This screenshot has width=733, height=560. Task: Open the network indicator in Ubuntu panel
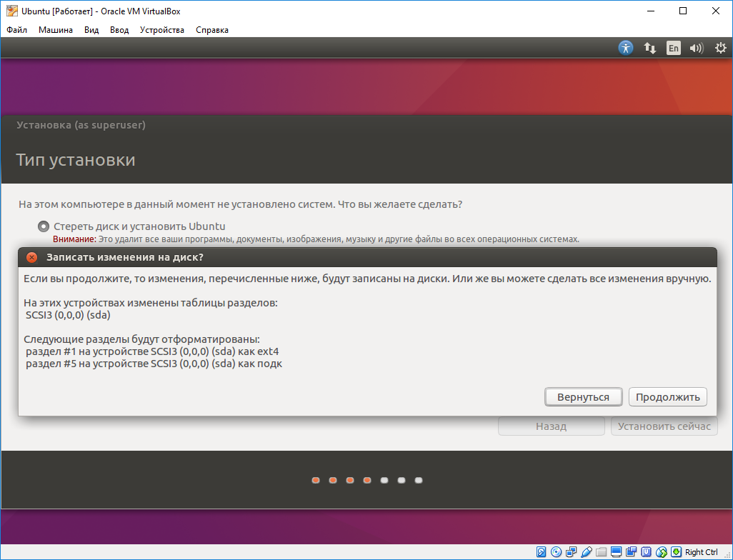[x=650, y=48]
